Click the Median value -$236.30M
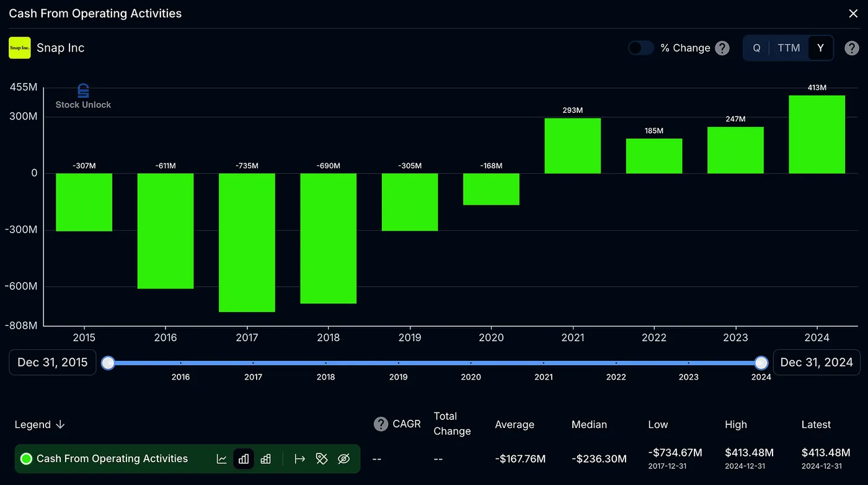868x485 pixels. (599, 459)
